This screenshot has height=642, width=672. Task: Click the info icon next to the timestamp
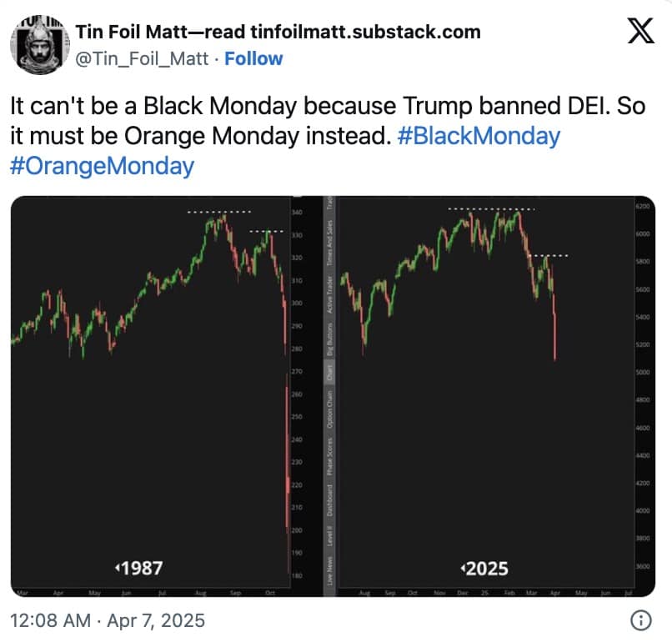640,620
